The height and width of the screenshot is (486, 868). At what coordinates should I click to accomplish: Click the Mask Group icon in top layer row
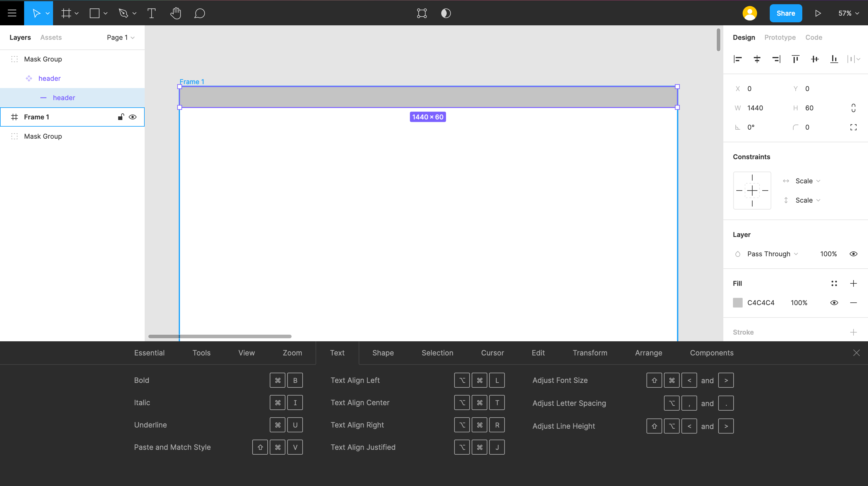tap(14, 59)
